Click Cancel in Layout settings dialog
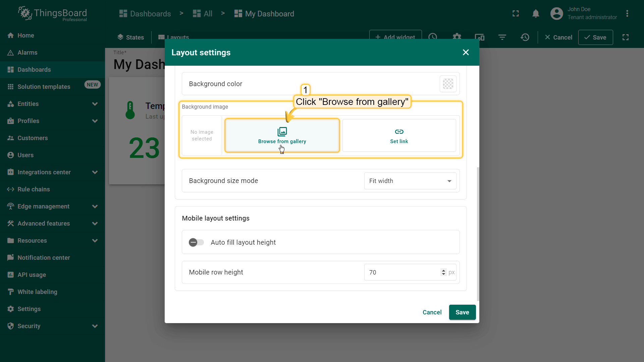The image size is (644, 362). tap(432, 312)
